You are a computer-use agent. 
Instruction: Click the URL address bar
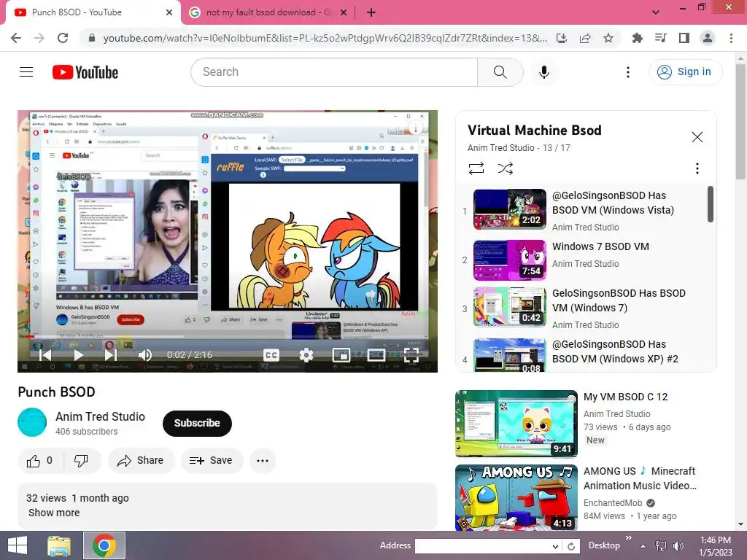(x=324, y=38)
